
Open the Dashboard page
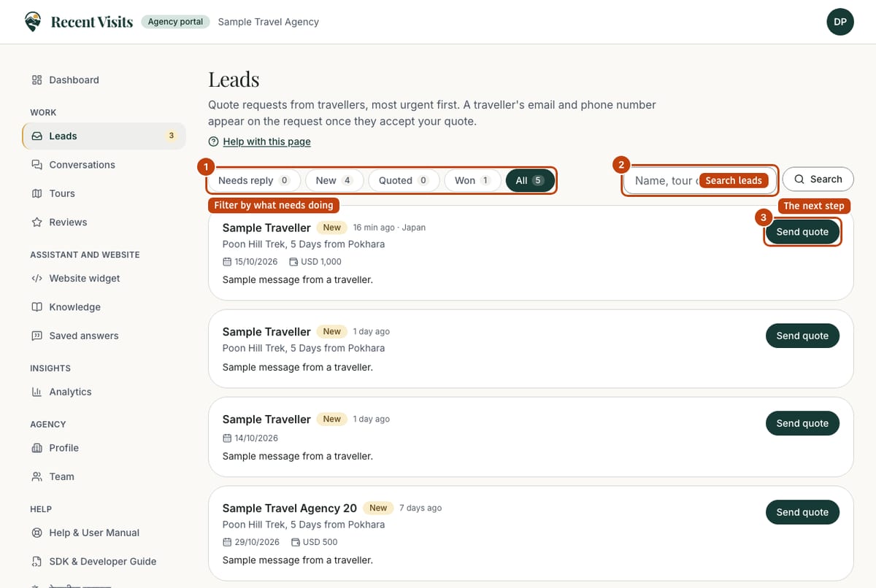(x=104, y=80)
